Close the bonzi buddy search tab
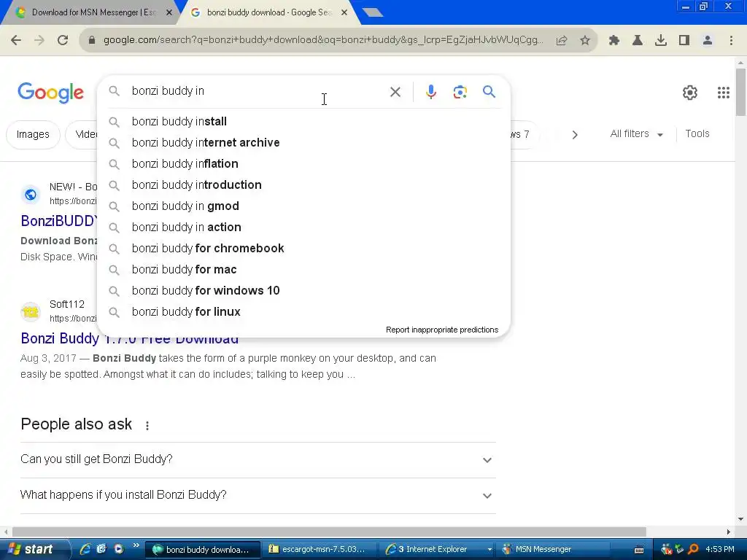This screenshot has height=560, width=747. (344, 13)
